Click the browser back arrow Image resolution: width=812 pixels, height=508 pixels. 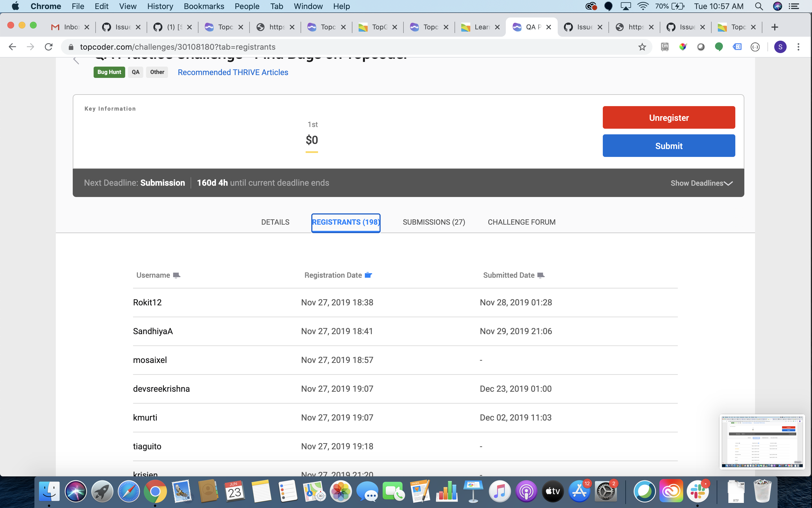click(12, 47)
